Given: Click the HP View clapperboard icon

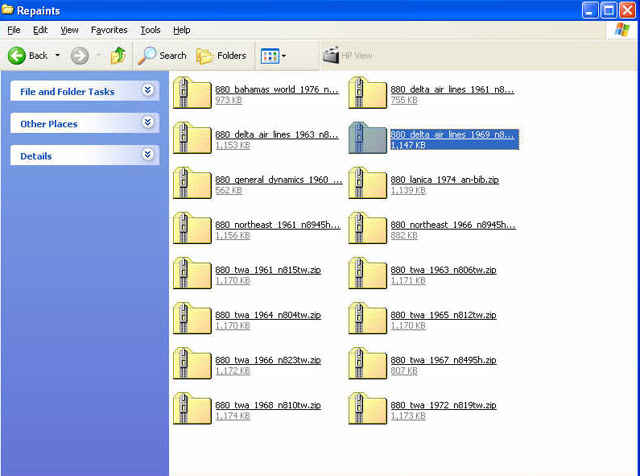Looking at the screenshot, I should coord(331,55).
